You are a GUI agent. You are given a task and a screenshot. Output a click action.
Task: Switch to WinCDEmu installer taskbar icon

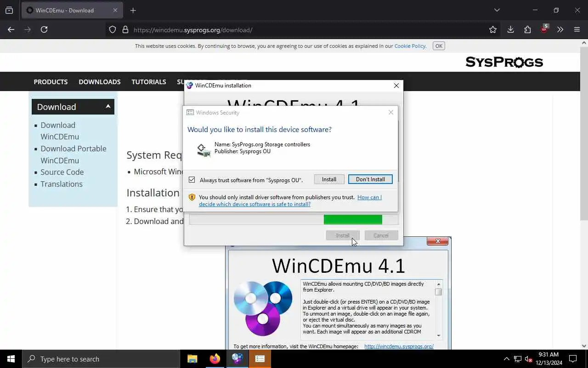click(237, 359)
